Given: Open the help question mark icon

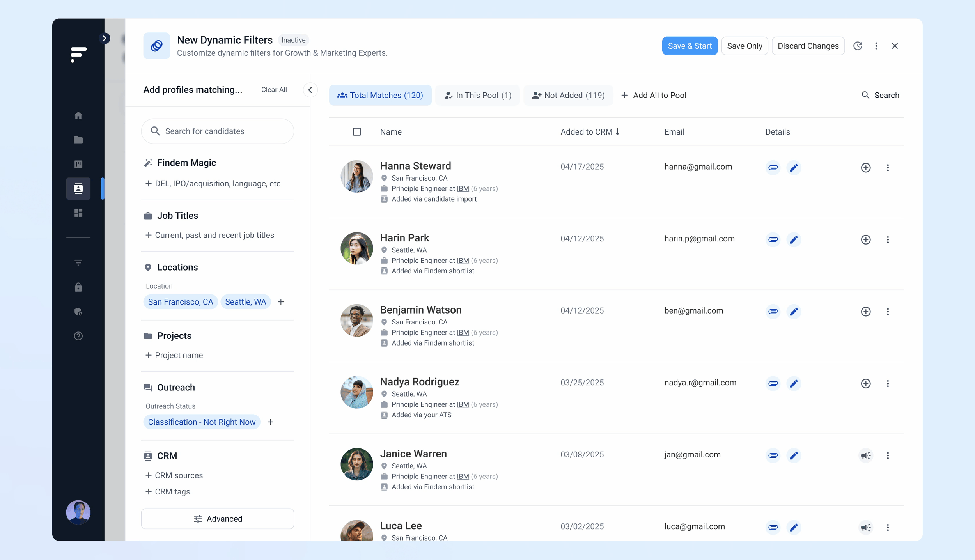Looking at the screenshot, I should click(x=78, y=336).
